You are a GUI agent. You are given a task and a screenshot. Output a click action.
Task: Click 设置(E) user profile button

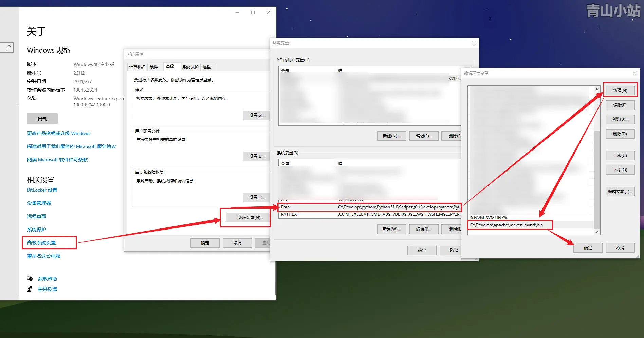(257, 156)
